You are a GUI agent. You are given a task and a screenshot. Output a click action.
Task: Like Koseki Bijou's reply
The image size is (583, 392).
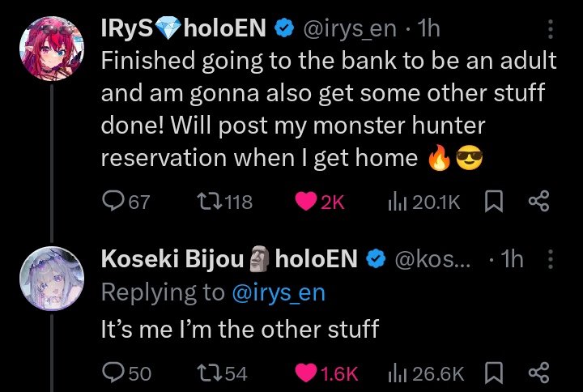305,373
